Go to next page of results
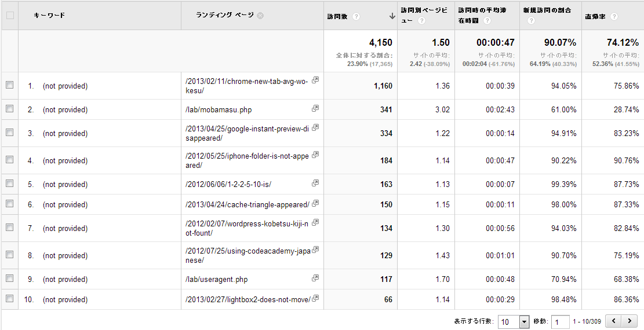 [x=629, y=321]
